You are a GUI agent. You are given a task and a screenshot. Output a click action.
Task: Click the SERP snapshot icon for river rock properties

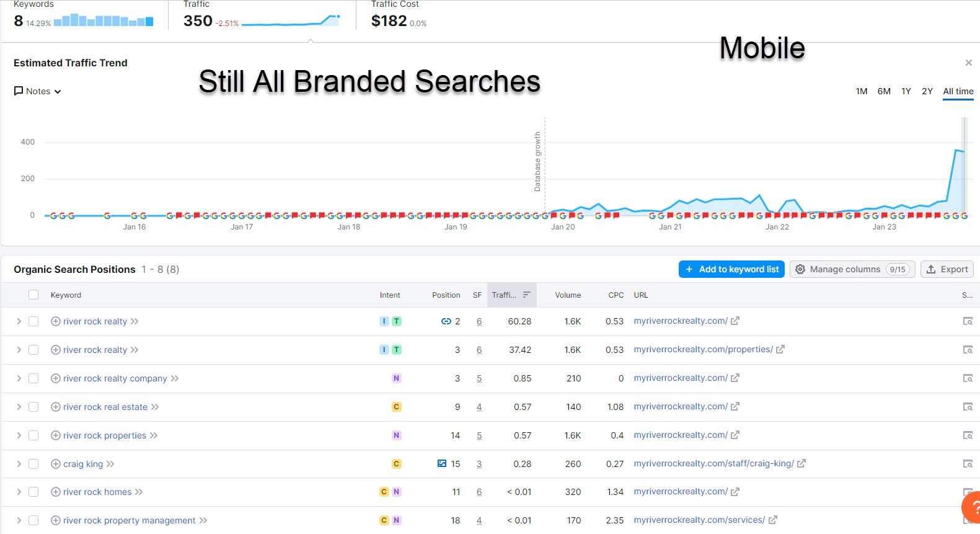(x=967, y=435)
